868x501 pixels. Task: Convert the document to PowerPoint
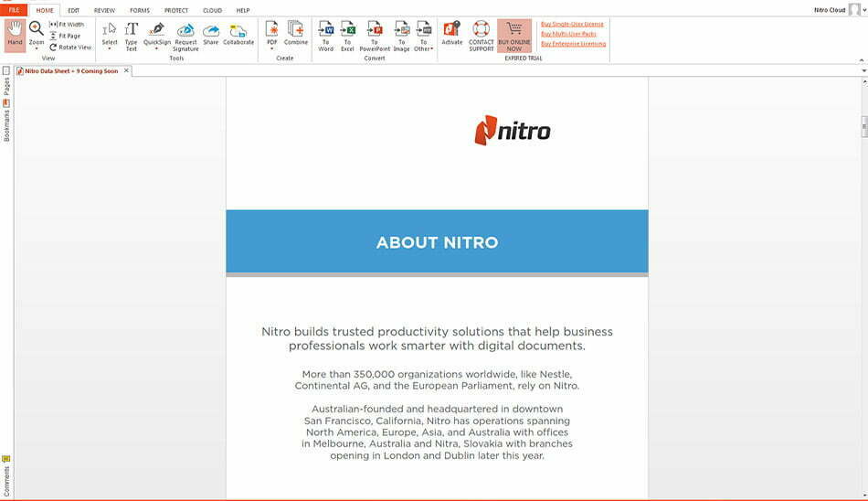[x=375, y=35]
